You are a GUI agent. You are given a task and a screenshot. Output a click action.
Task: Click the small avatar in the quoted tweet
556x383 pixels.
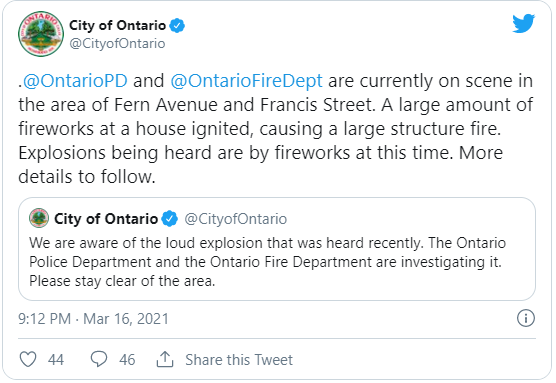39,218
